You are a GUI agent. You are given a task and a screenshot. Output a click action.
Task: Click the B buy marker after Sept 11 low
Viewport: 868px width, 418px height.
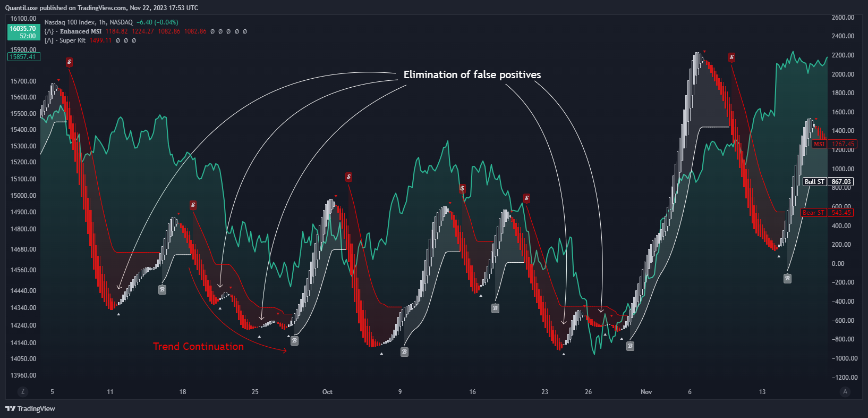162,289
